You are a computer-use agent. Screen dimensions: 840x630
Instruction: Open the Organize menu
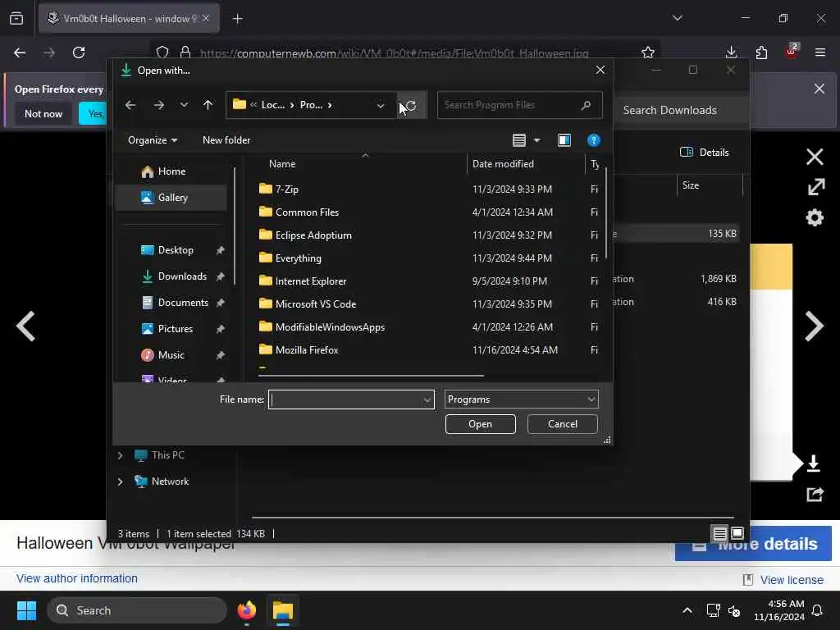coord(152,140)
